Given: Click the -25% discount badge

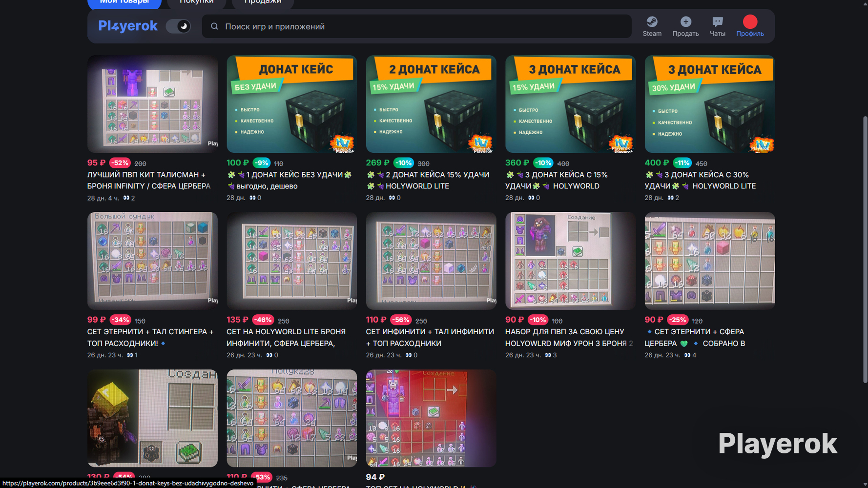Looking at the screenshot, I should click(678, 320).
